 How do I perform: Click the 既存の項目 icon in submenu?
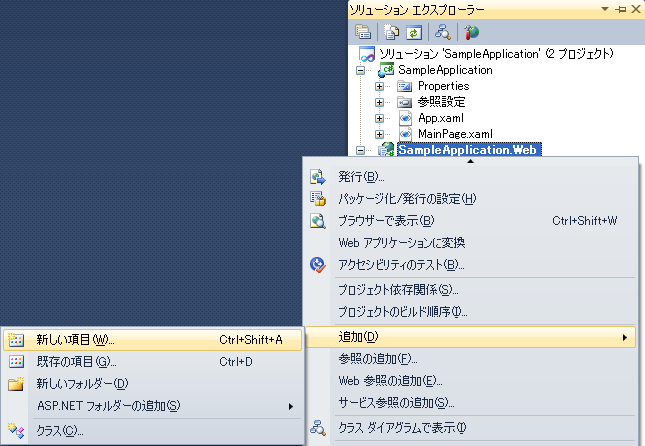tap(16, 362)
